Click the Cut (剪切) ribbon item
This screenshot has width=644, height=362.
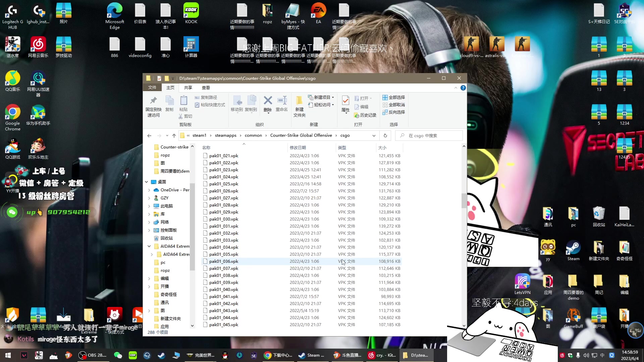[185, 116]
